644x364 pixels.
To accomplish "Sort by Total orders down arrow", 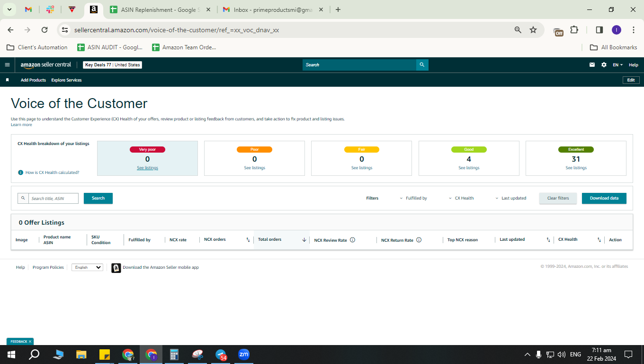I will coord(304,240).
